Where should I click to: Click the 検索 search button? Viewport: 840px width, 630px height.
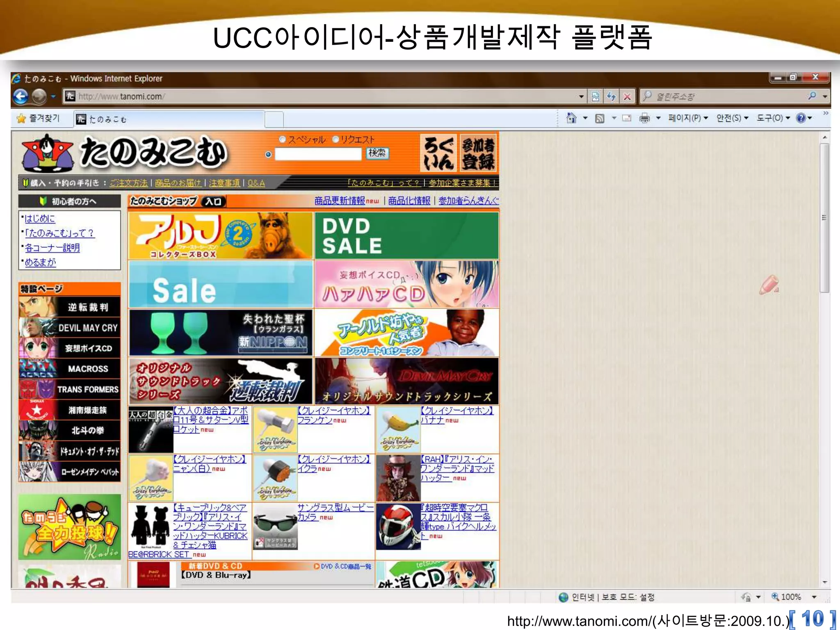(x=377, y=153)
